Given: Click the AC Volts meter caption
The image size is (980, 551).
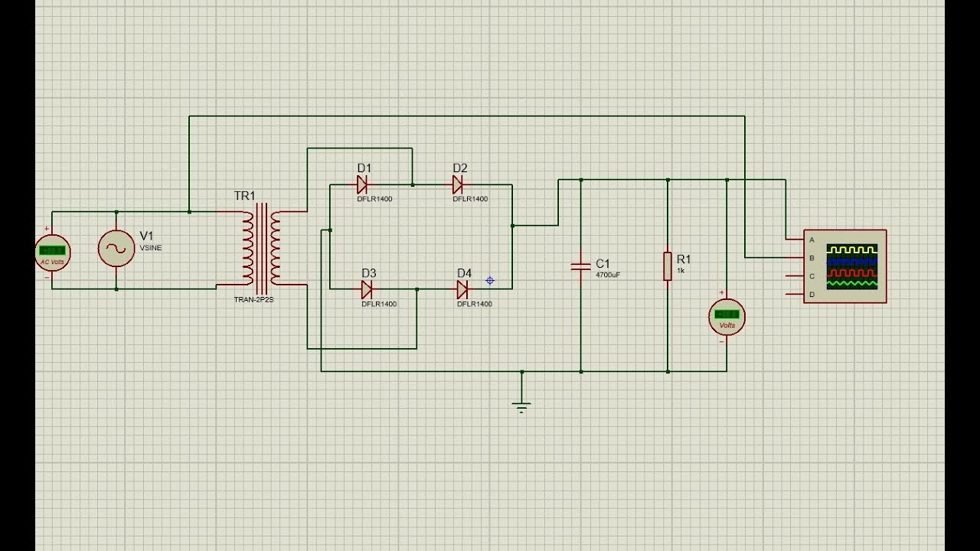Looking at the screenshot, I should coord(53,262).
